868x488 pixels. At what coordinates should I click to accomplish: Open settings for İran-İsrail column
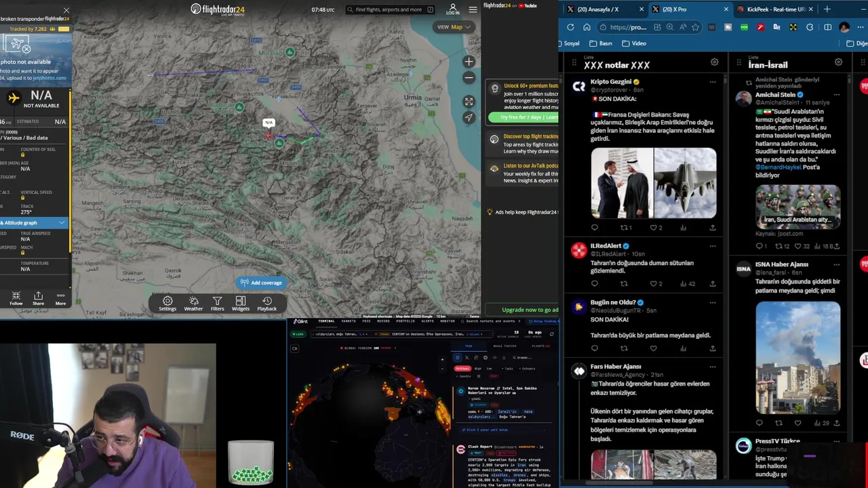tap(838, 62)
